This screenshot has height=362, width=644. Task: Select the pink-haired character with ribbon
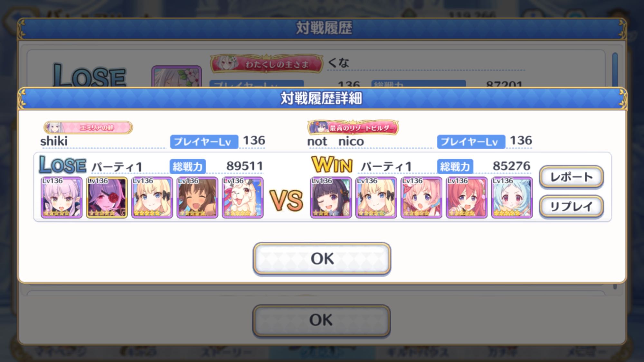421,198
